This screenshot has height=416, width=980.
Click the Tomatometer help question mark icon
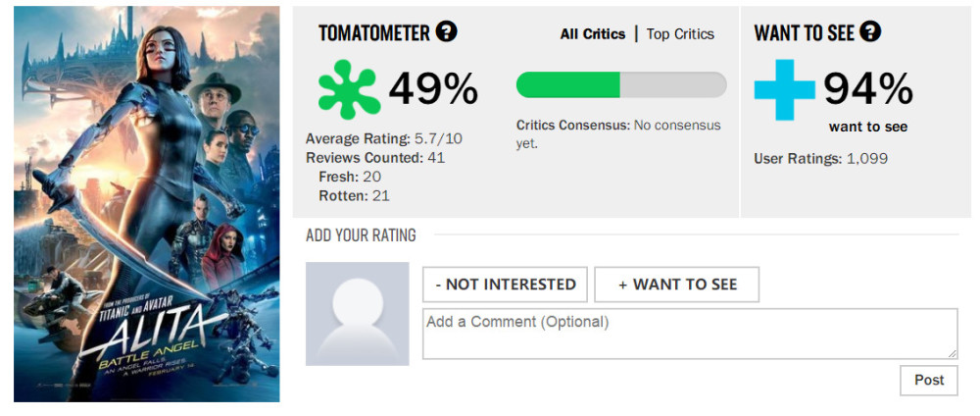click(x=446, y=32)
